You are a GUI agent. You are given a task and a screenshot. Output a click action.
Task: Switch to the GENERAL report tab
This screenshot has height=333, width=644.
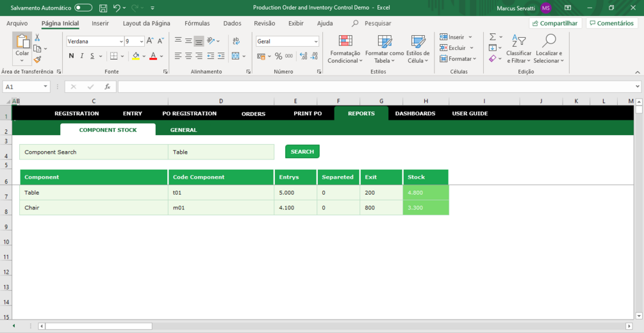pos(184,130)
